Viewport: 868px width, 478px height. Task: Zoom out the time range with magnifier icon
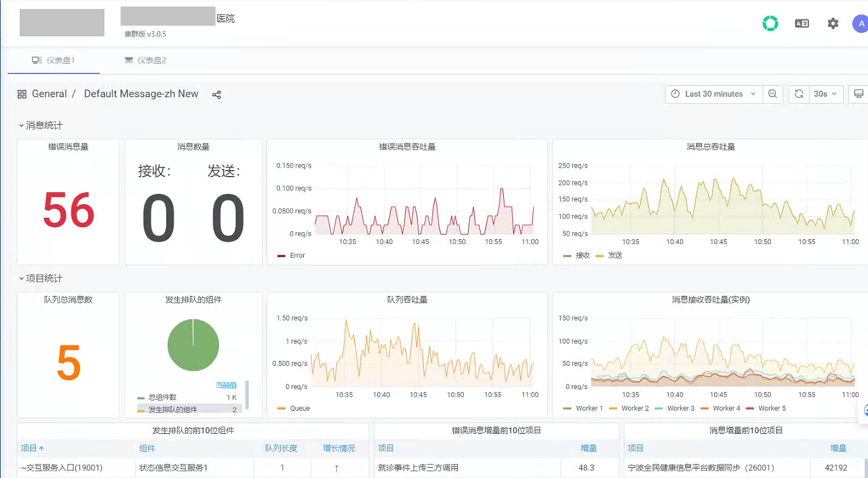coord(773,94)
